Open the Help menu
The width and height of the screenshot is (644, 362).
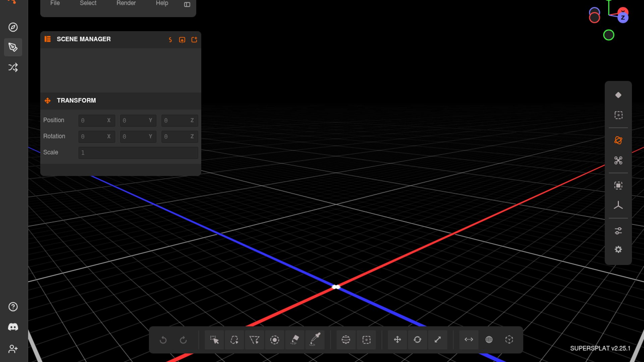162,3
